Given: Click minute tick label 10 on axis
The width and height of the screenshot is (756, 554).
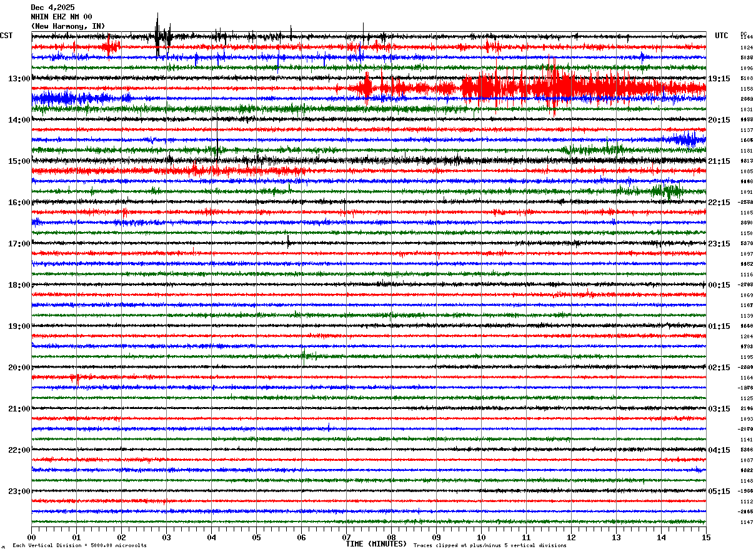Looking at the screenshot, I should tap(481, 537).
